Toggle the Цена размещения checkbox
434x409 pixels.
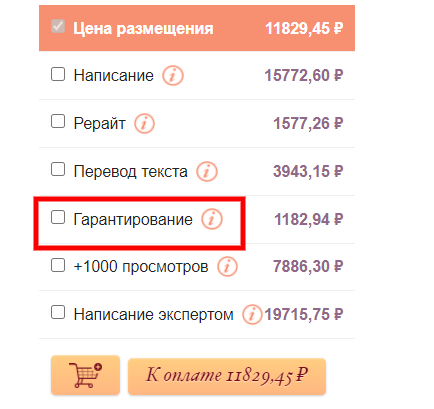58,26
